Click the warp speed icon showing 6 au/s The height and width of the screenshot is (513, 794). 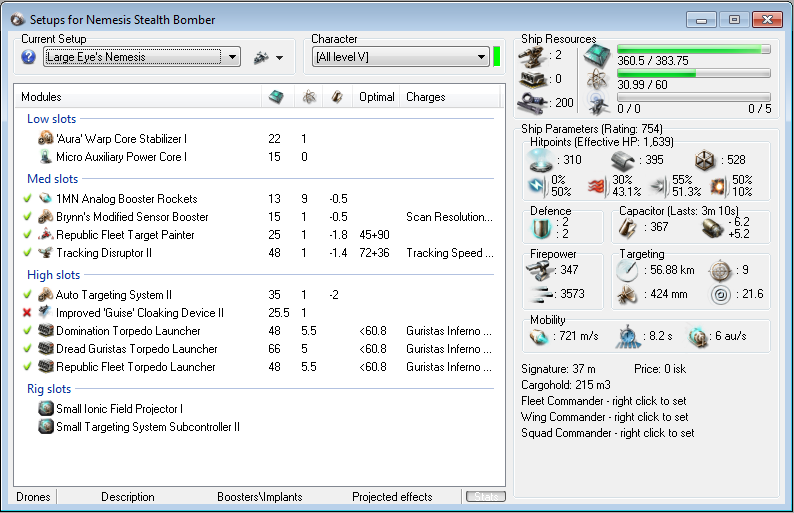click(x=698, y=336)
